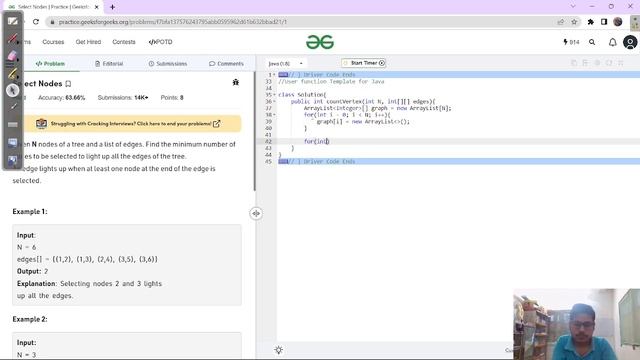View site info via the lock icon
640x360 pixels.
click(52, 22)
